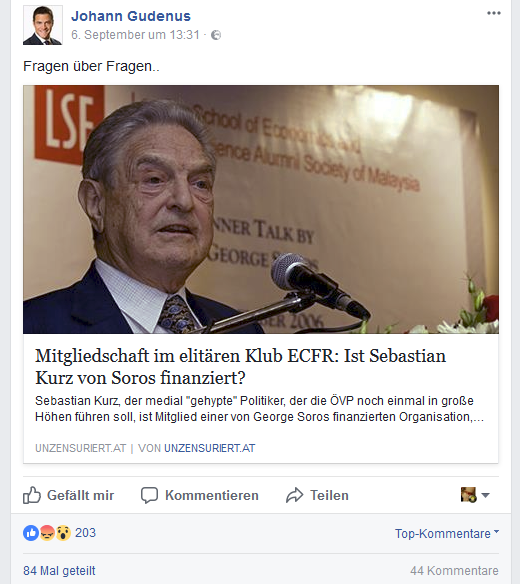Click the thumbs-up icon beside Gefällt mir
Viewport: 520px width, 584px height.
[x=32, y=495]
